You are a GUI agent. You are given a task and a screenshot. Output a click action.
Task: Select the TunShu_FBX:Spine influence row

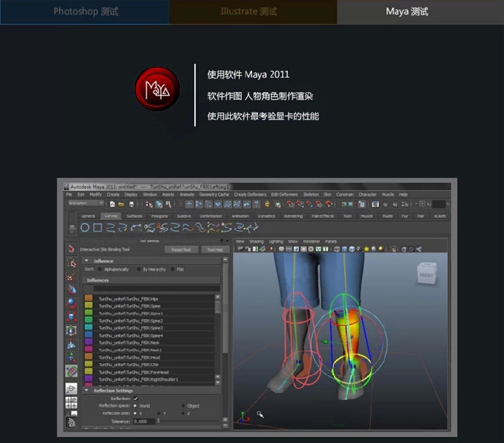[x=149, y=306]
